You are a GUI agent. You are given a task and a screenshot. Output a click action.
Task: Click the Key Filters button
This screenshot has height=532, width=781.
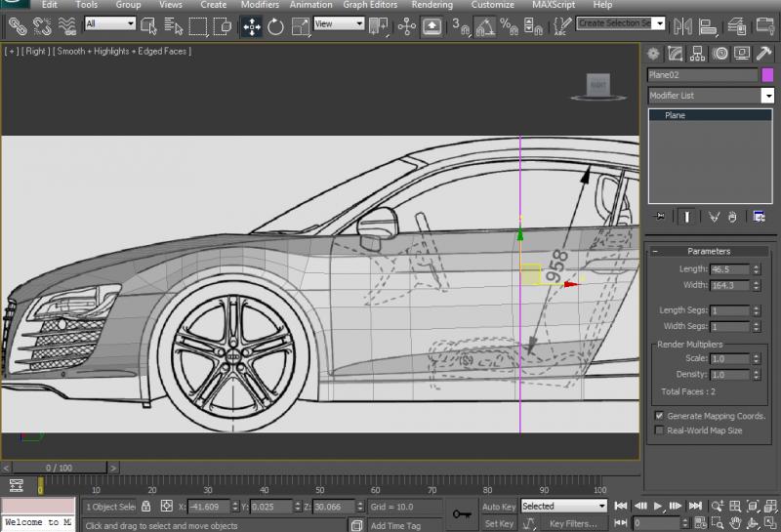click(573, 524)
